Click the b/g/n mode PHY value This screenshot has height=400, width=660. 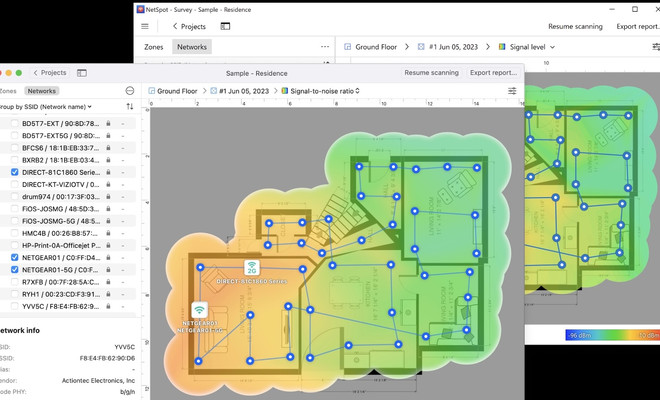click(x=128, y=392)
